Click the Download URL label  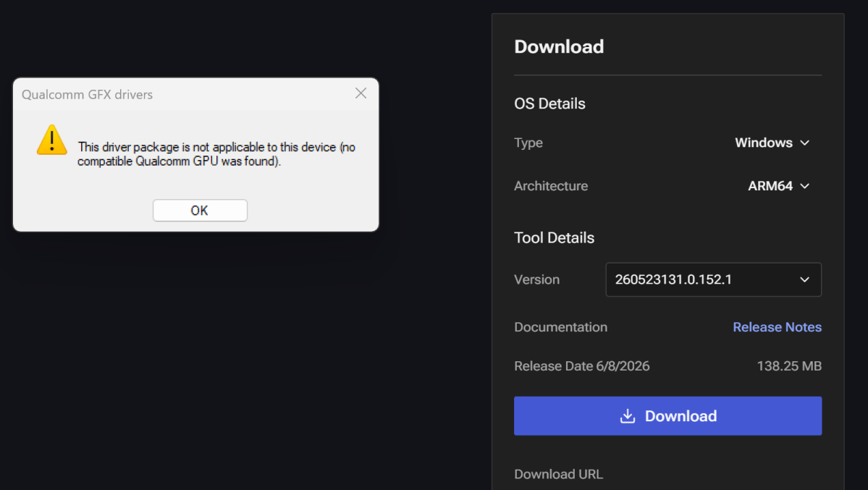558,475
